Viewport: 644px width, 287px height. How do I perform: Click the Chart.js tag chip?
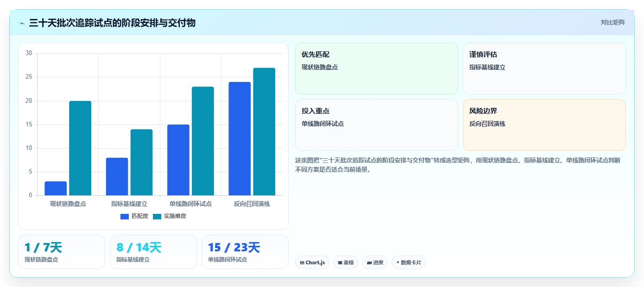coord(312,262)
